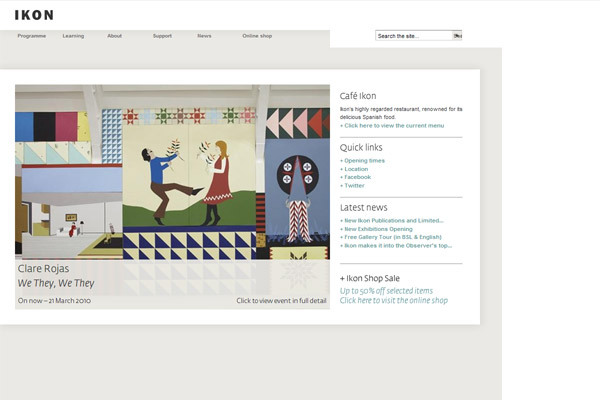
Task: Click the search submit button
Action: (x=457, y=36)
